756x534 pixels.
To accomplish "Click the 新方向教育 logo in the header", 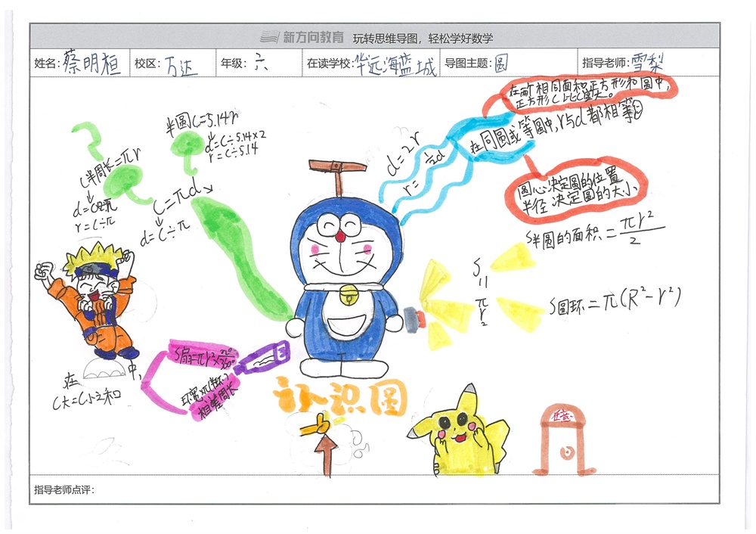I will 302,37.
